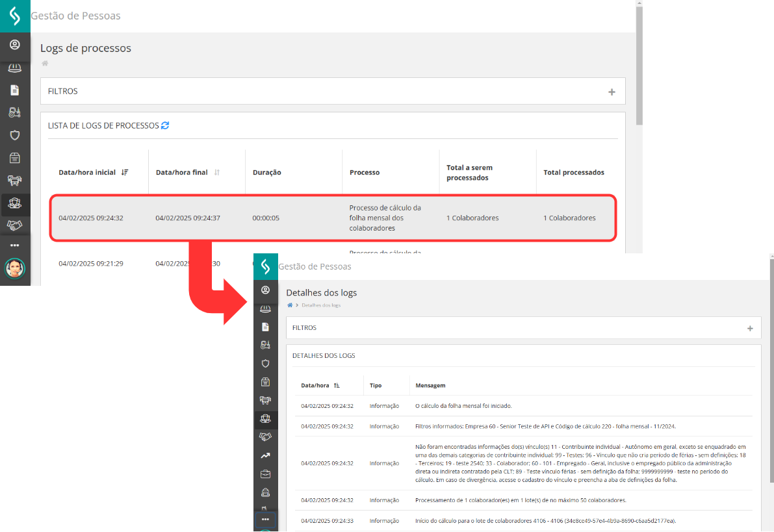The image size is (774, 532).
Task: Click Detalhes dos logs breadcrumb link
Action: (321, 305)
